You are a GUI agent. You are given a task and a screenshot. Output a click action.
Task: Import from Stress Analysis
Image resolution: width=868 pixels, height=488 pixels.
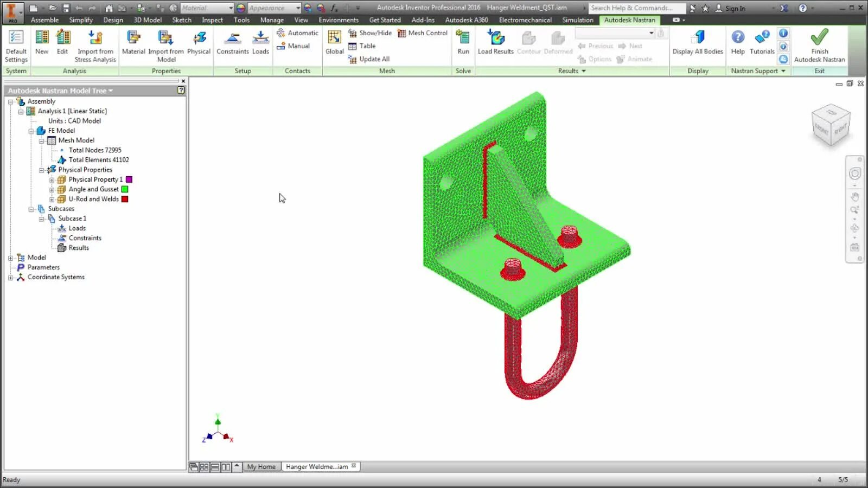point(95,46)
